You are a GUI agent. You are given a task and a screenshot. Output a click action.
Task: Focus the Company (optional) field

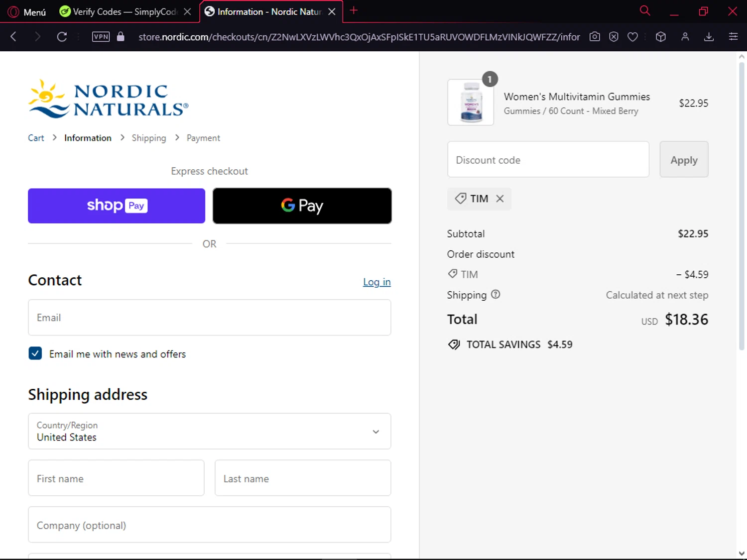[x=210, y=525]
